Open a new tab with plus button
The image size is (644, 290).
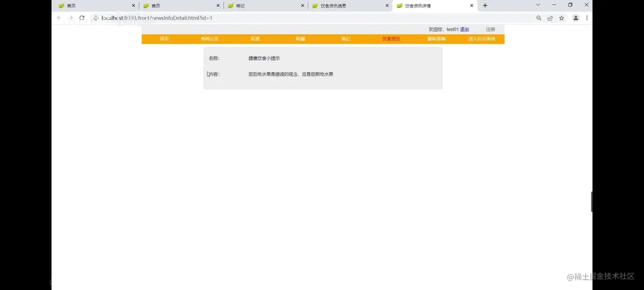point(485,6)
